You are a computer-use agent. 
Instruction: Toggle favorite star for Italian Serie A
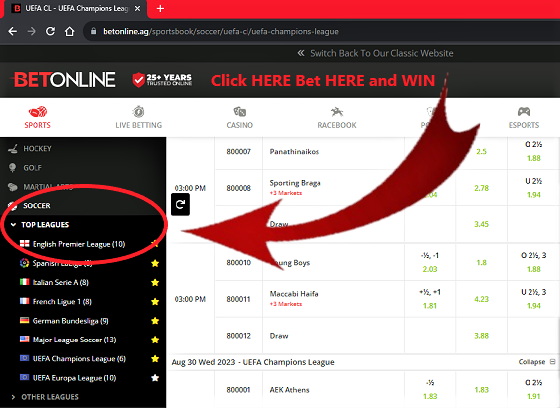(x=155, y=282)
